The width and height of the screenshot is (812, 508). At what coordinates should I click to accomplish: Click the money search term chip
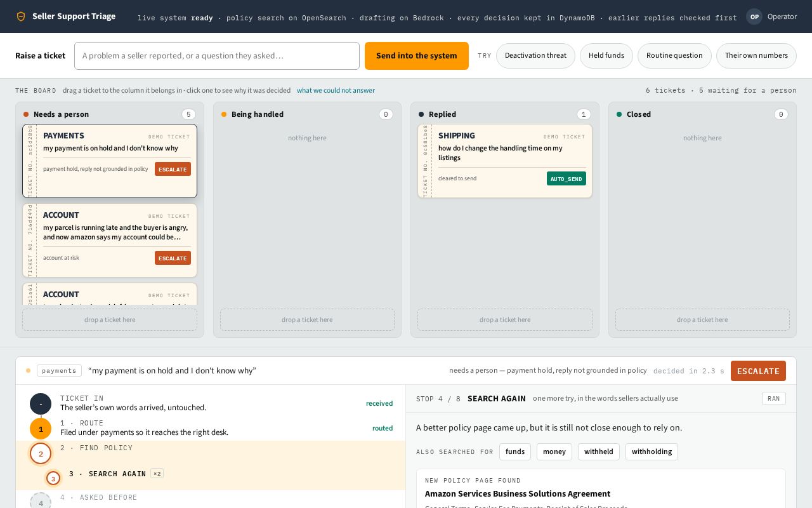click(554, 452)
